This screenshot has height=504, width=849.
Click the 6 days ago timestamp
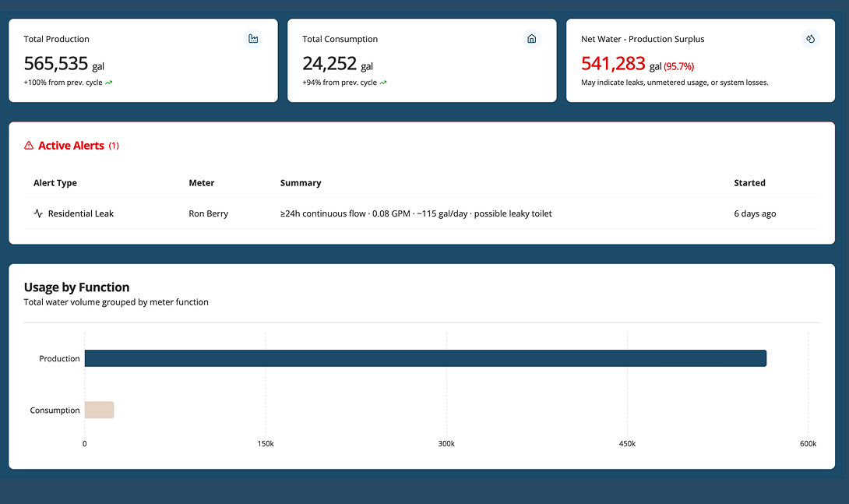coord(755,213)
